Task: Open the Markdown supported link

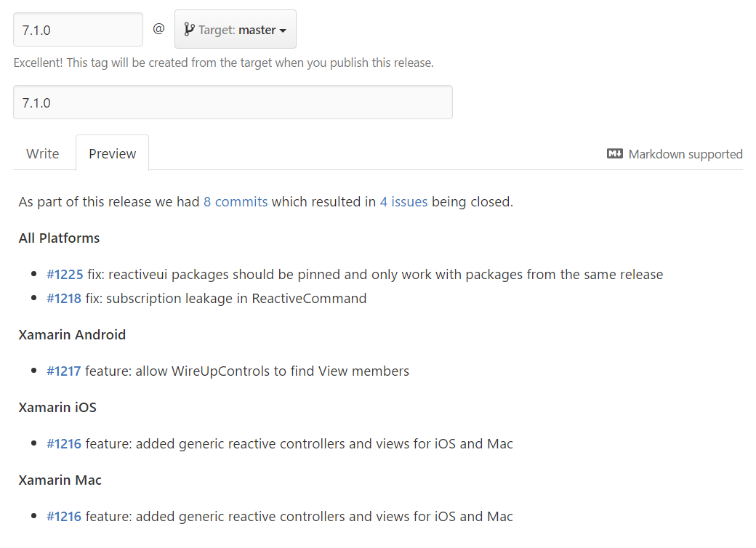Action: click(685, 154)
